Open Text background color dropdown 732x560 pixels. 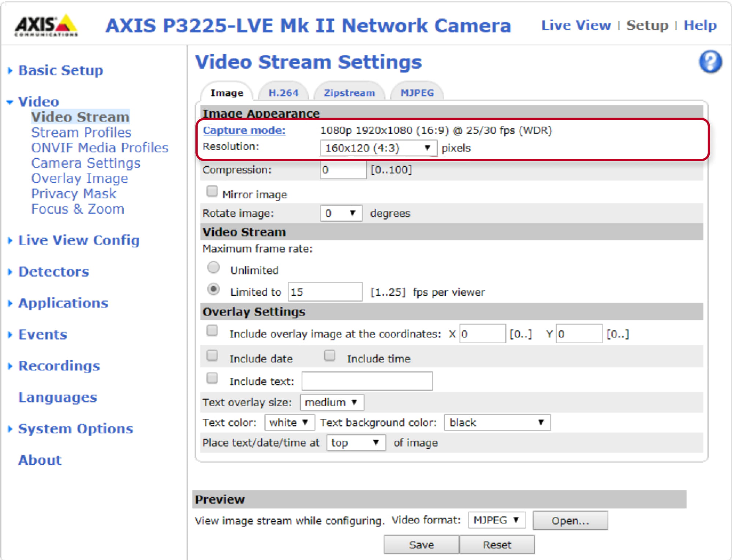497,422
